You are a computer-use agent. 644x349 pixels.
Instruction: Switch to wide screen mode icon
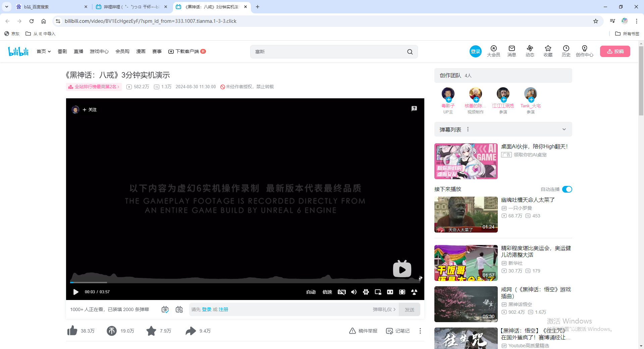coord(390,292)
